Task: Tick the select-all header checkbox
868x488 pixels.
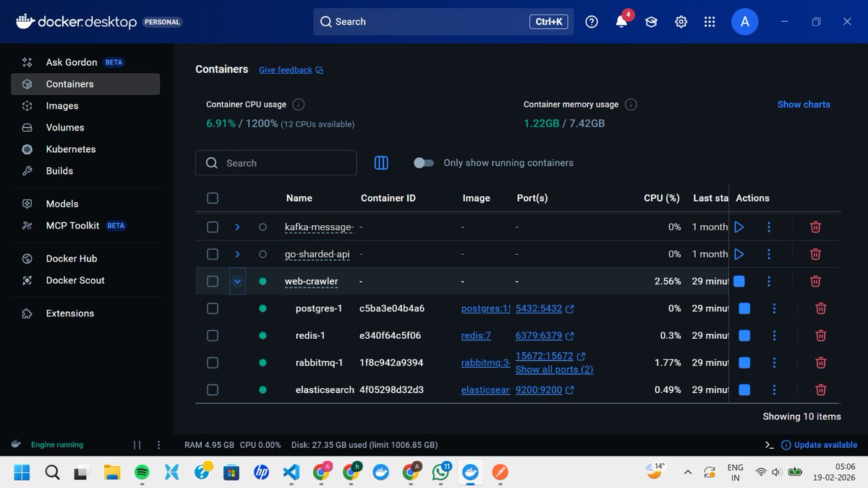Action: point(213,198)
